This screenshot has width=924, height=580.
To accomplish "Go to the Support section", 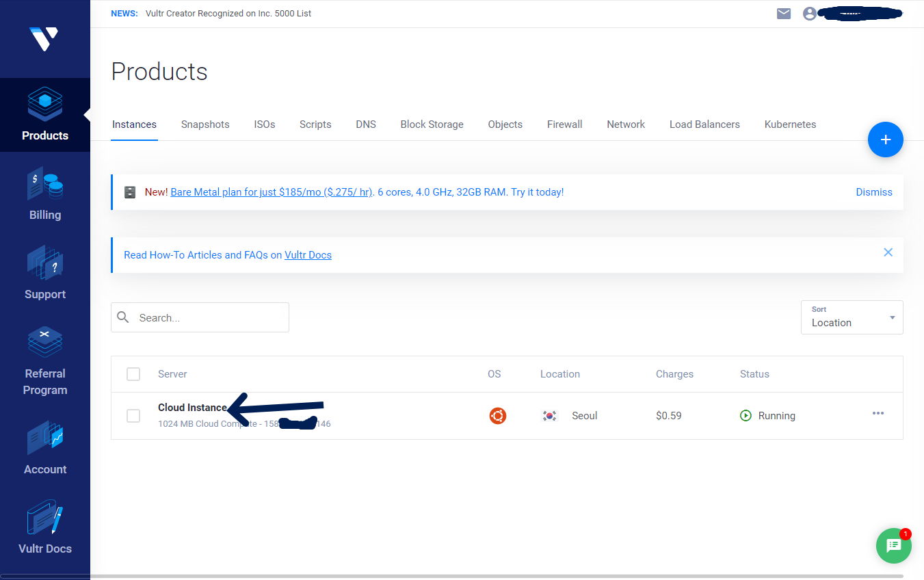I will (45, 274).
